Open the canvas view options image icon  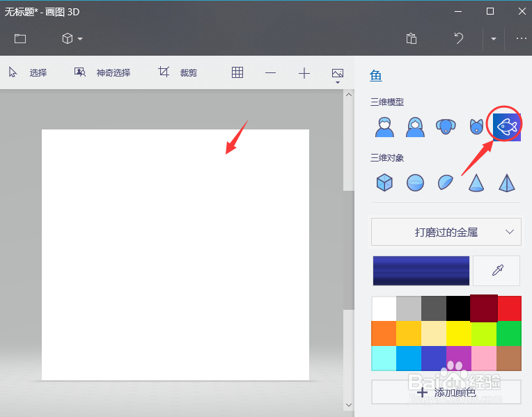click(x=338, y=75)
